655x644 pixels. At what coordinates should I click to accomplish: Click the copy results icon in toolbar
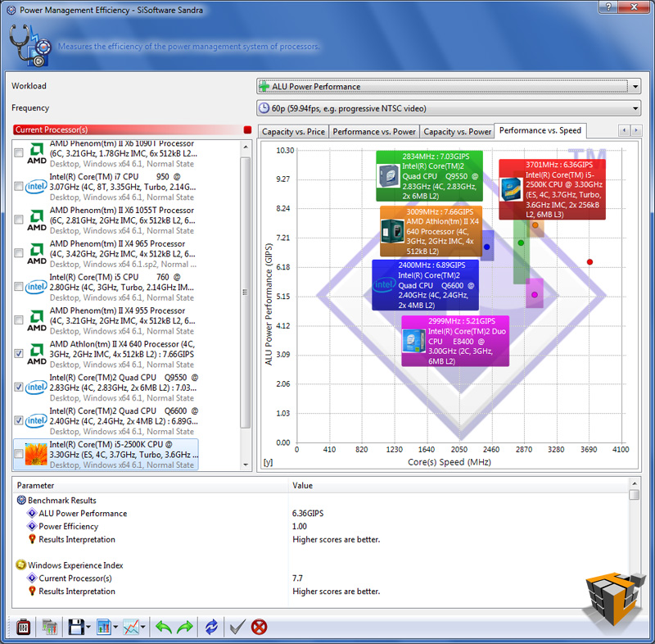point(50,627)
